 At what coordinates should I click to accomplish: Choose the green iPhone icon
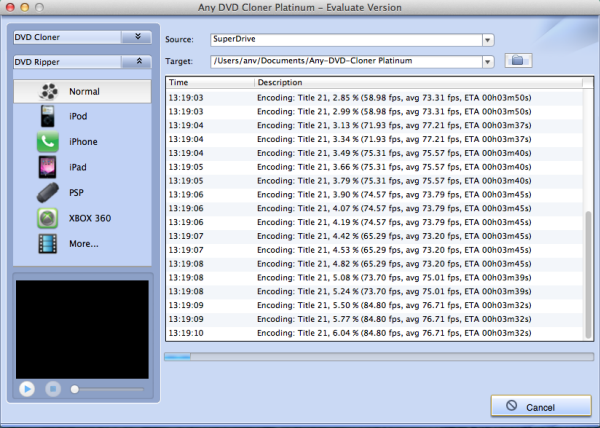(48, 142)
